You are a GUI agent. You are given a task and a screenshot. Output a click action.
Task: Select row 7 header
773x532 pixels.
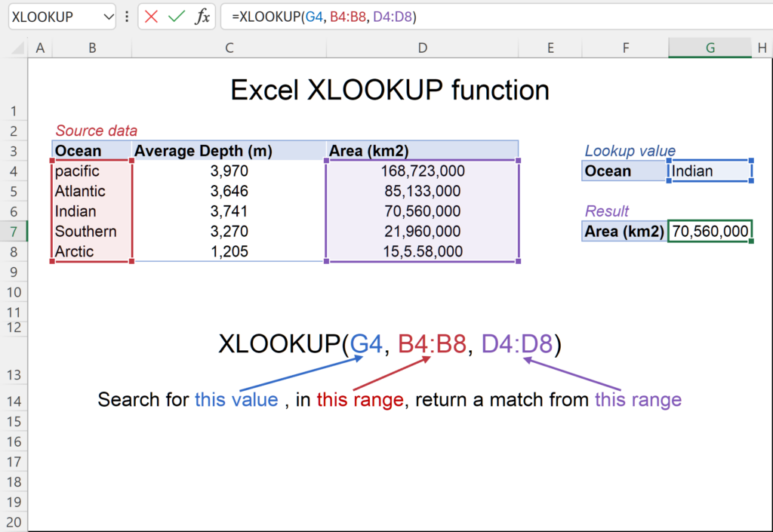pos(14,231)
